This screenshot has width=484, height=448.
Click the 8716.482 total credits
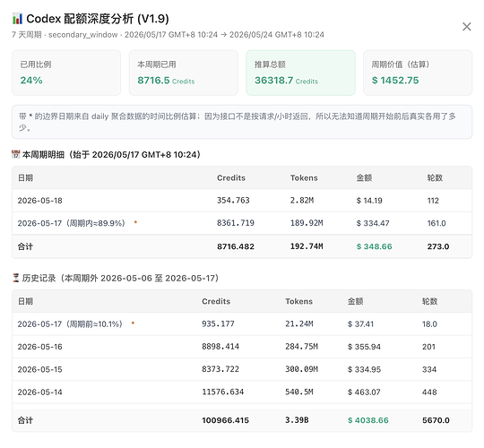236,246
